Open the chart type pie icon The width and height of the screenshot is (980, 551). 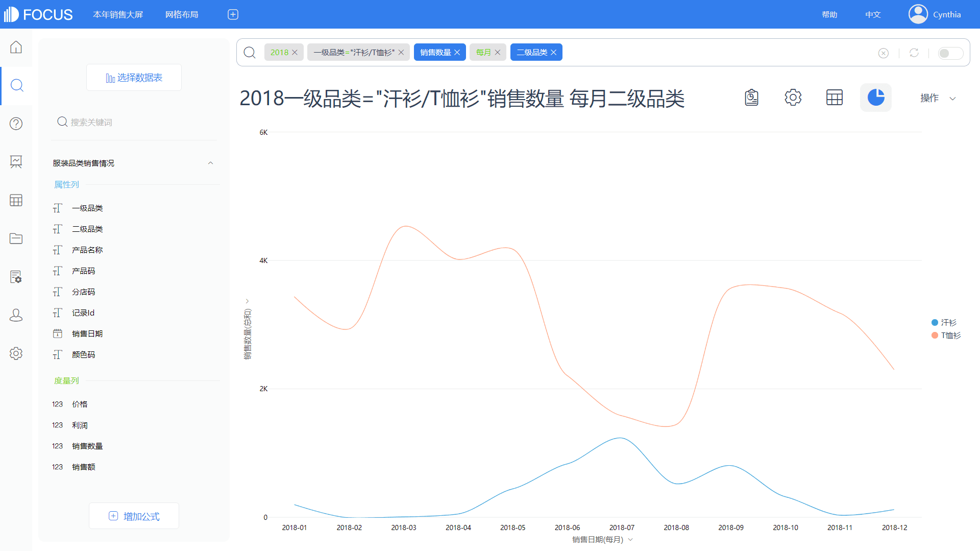[876, 97]
